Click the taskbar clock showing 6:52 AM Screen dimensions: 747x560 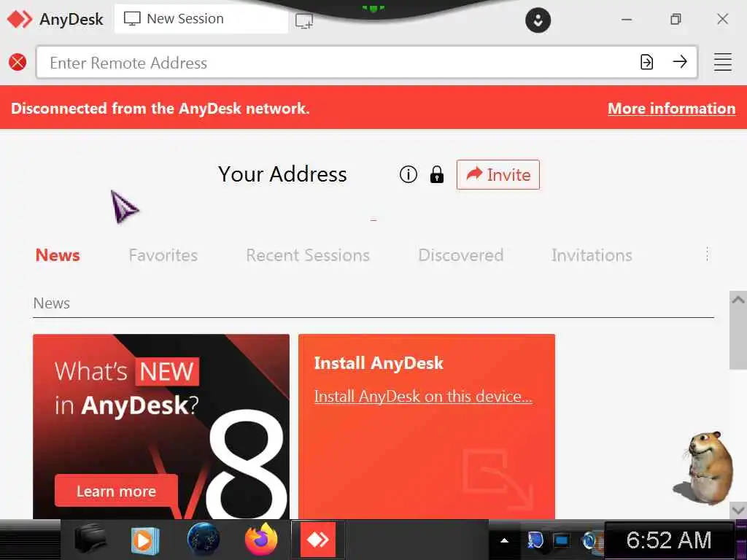[x=669, y=540]
